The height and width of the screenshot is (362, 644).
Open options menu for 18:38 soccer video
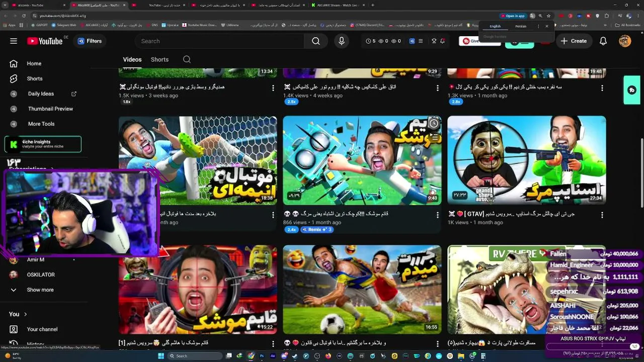(x=273, y=215)
